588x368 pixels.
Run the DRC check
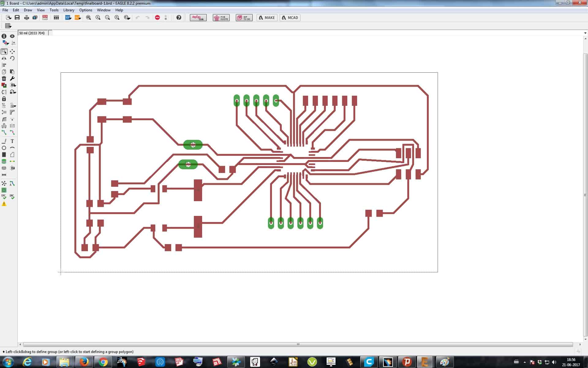[12, 197]
